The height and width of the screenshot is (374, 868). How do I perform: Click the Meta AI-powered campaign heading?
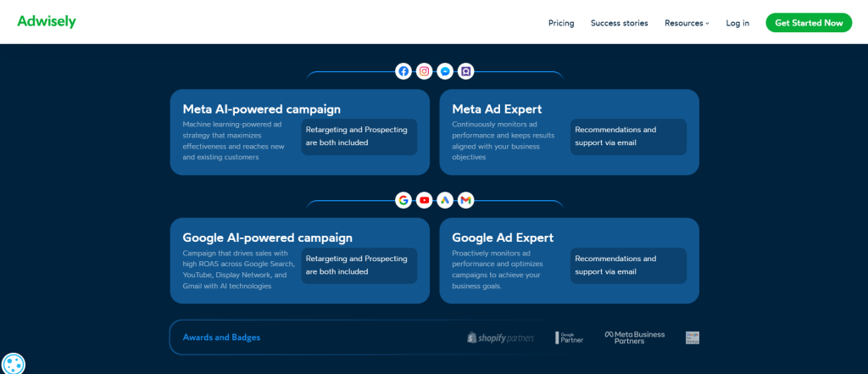coord(262,109)
